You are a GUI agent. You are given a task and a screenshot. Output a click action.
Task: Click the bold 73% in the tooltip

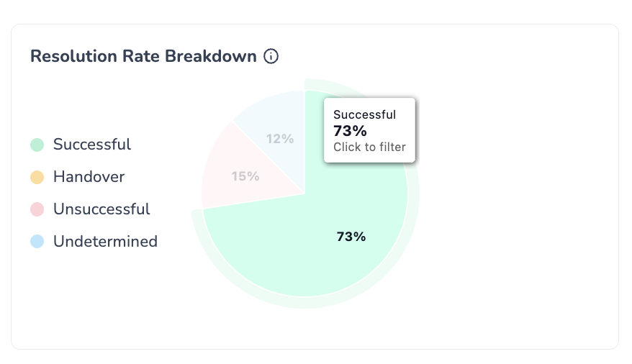pos(350,131)
